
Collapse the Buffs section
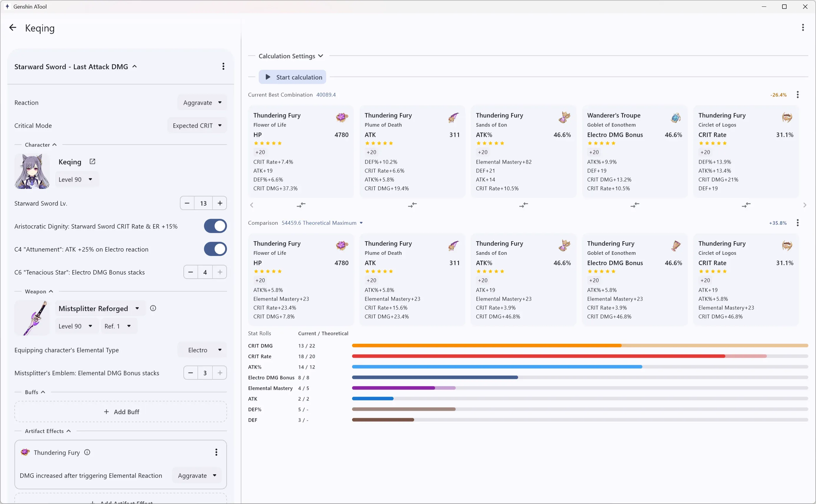tap(35, 392)
